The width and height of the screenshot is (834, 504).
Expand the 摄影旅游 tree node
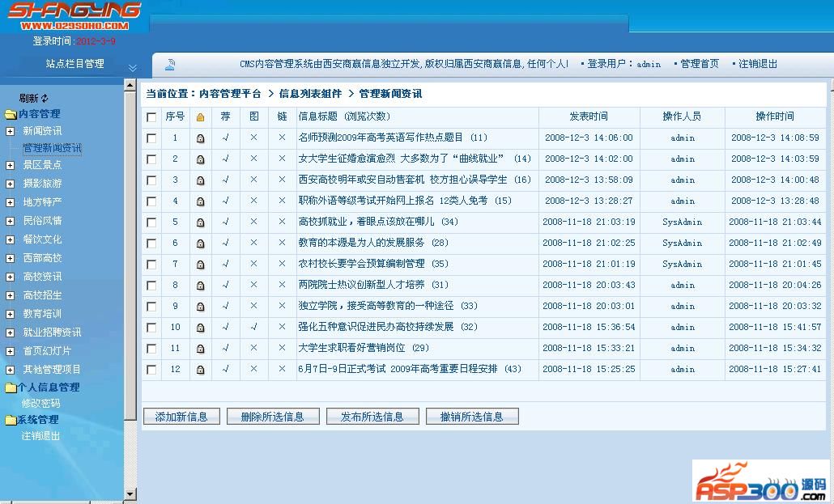10,184
